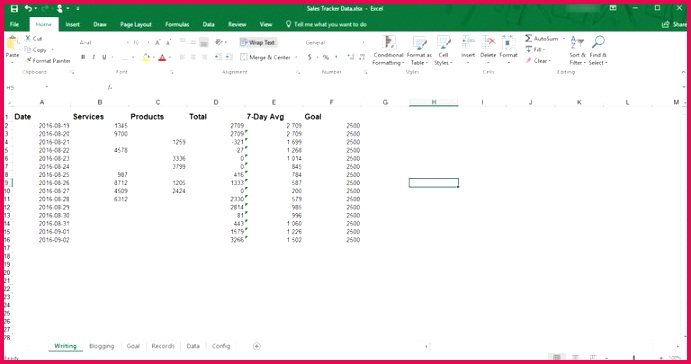Switch to the Page Layout tab

tap(136, 24)
